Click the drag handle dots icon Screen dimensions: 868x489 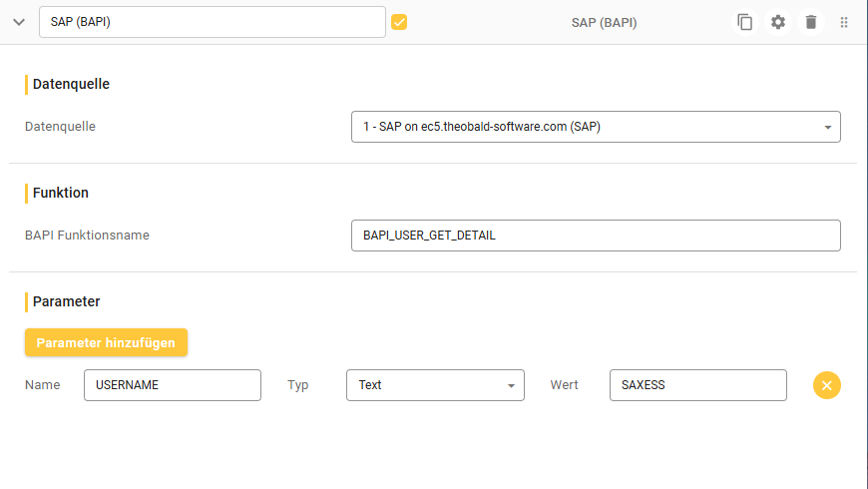(x=844, y=22)
